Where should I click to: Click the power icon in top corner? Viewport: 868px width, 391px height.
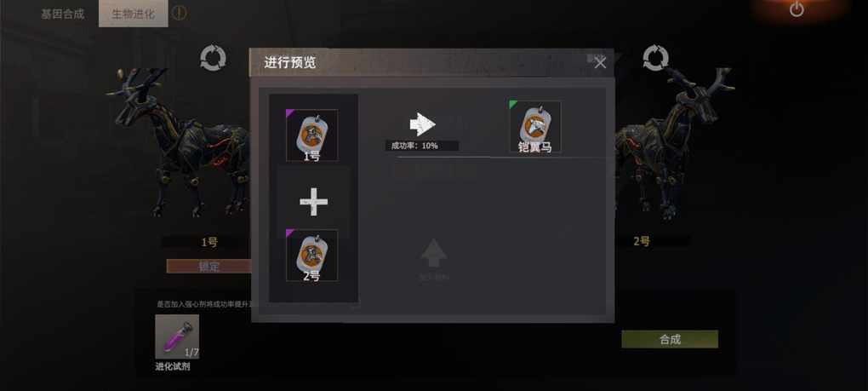click(x=796, y=9)
